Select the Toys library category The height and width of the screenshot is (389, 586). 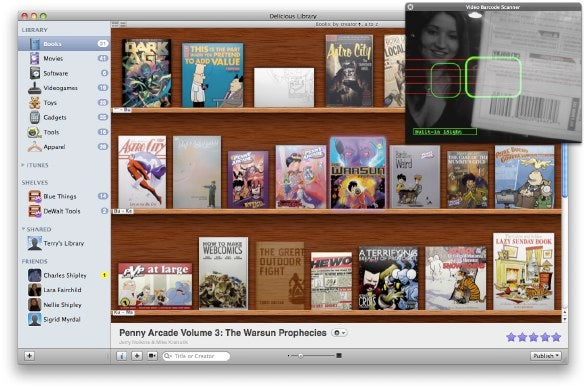(x=64, y=102)
